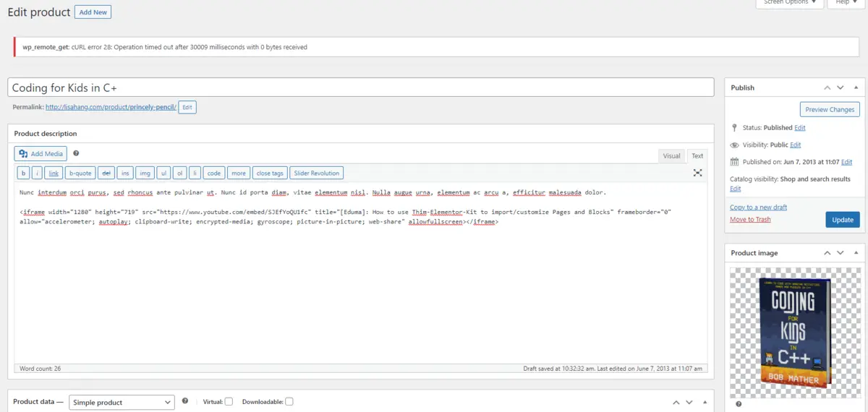Insert bold tag with b button

coord(23,173)
